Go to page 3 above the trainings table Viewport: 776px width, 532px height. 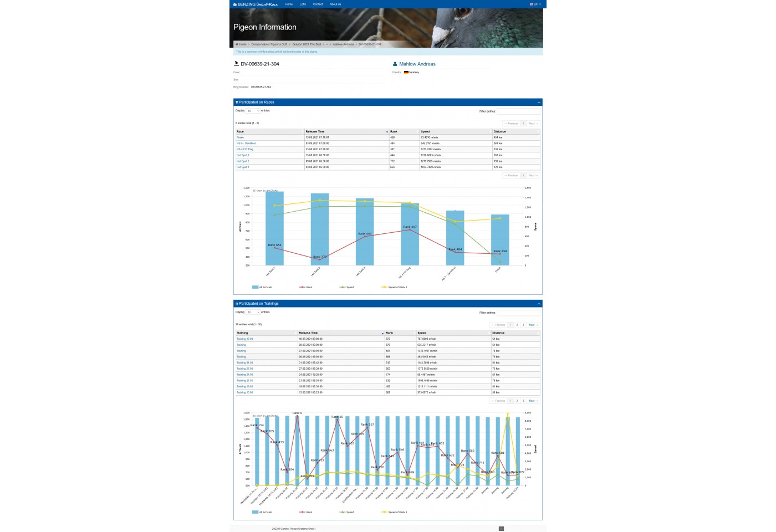(523, 325)
